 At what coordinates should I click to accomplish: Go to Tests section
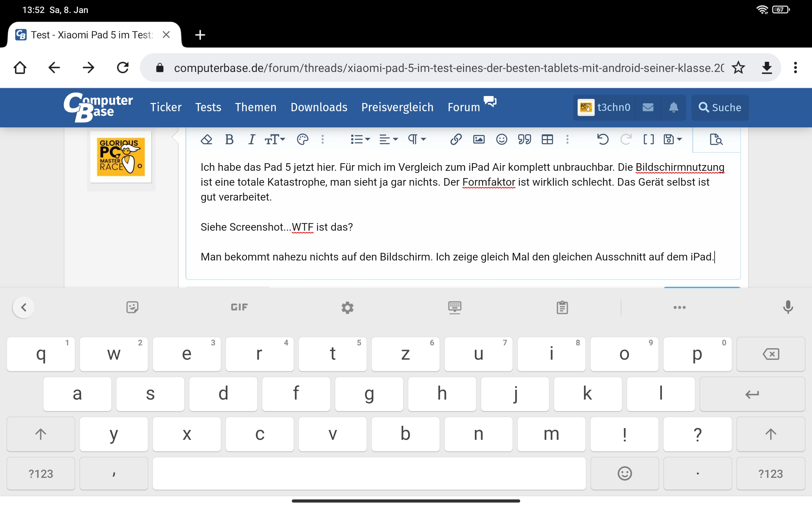[x=208, y=107]
